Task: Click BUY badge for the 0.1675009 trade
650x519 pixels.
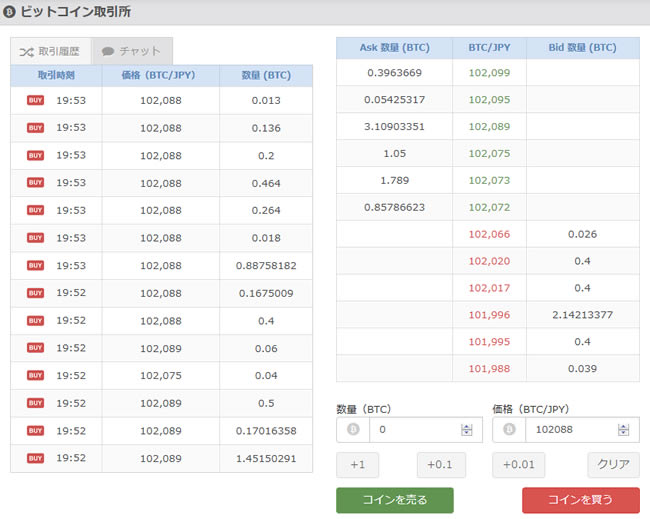Action: click(35, 293)
